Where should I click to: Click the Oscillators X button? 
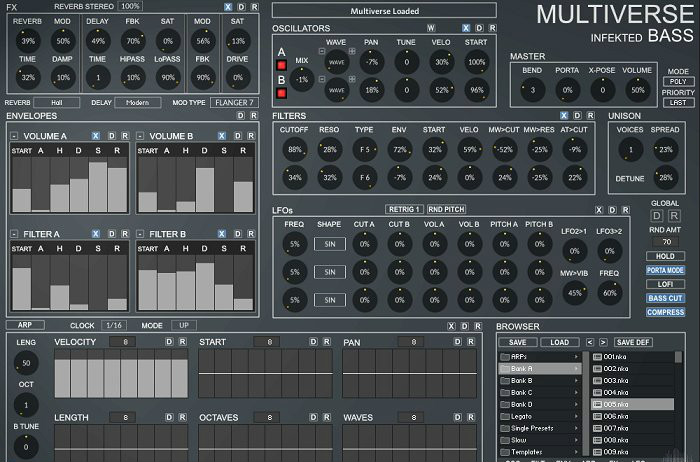466,28
